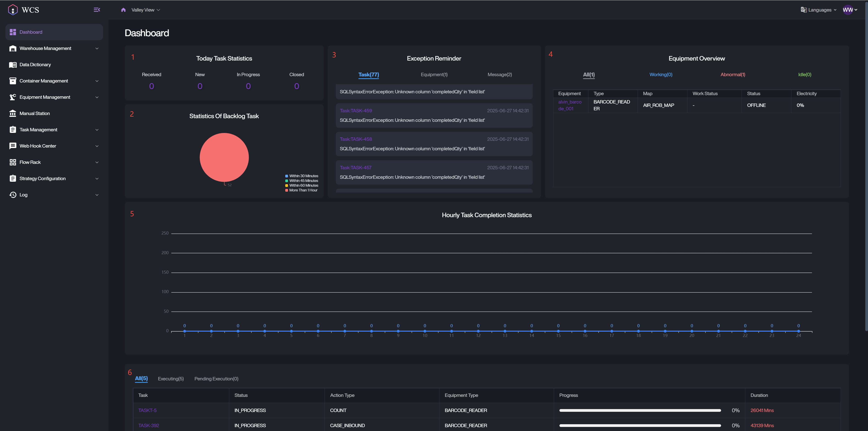Select the Abnormal(1) equipment tab
Image resolution: width=868 pixels, height=431 pixels.
[x=733, y=75]
